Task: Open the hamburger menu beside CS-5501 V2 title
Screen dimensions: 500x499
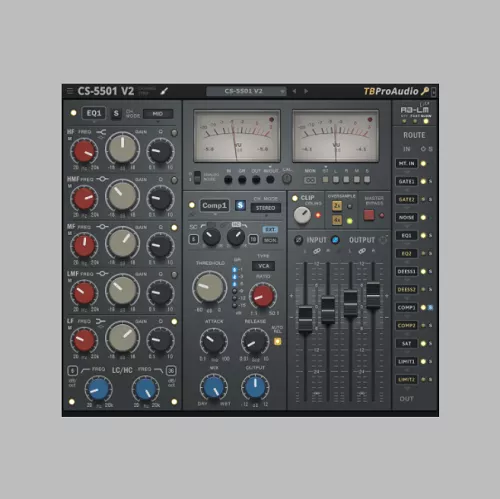Action: [x=70, y=91]
